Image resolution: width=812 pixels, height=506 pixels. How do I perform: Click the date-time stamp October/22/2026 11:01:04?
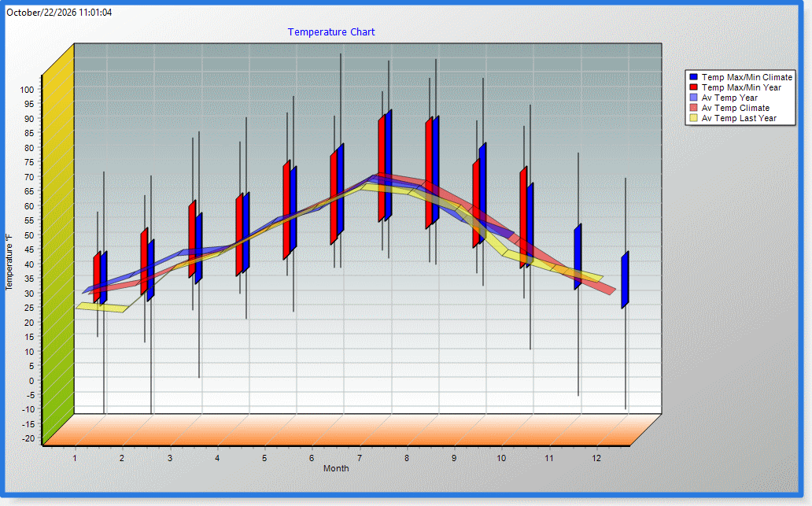click(x=59, y=13)
